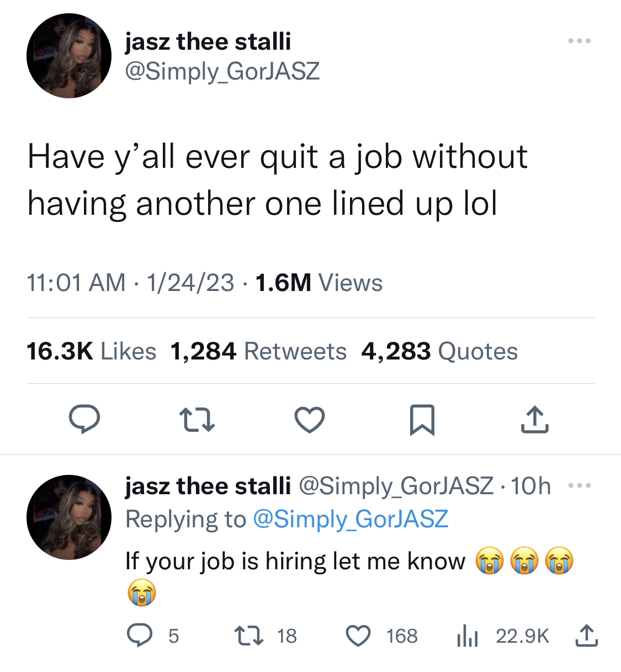Like the reply with 168 likes
Viewport: 621px width, 672px height.
(381, 636)
